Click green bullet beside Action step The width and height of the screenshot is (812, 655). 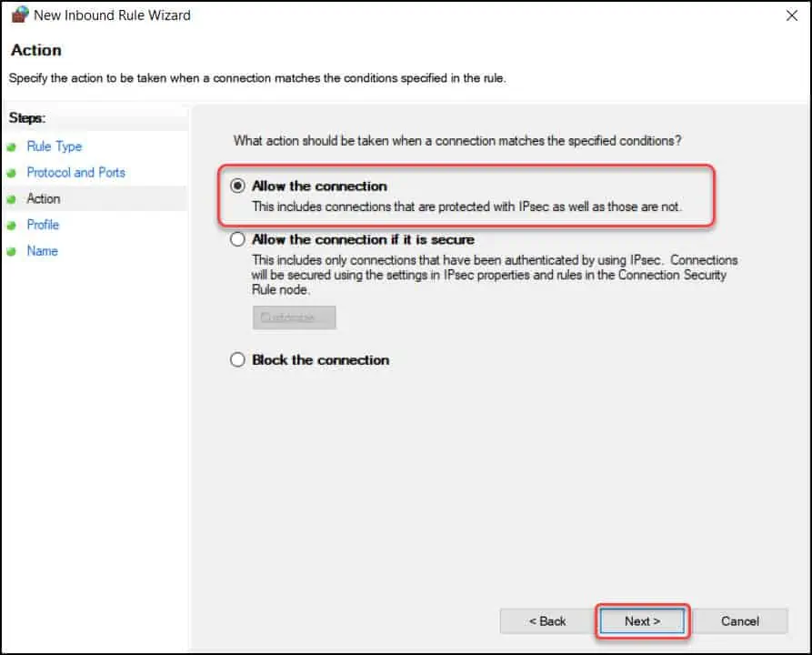click(12, 199)
